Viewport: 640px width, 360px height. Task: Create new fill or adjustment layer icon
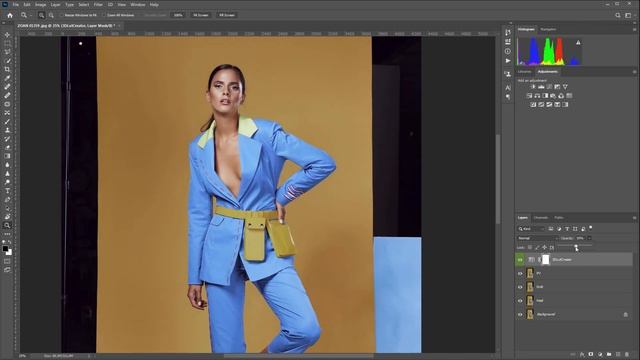[600, 354]
